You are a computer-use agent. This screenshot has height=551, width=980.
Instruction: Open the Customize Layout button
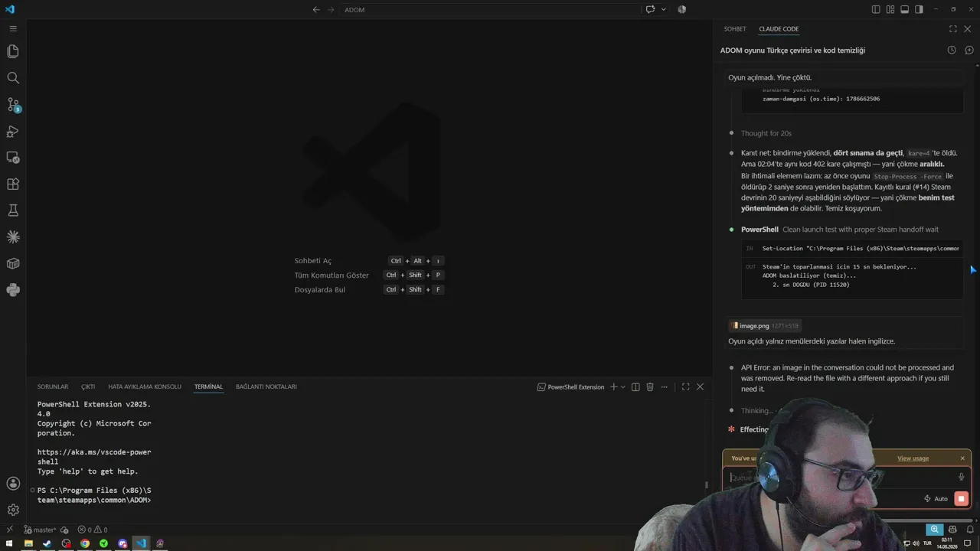pyautogui.click(x=890, y=9)
